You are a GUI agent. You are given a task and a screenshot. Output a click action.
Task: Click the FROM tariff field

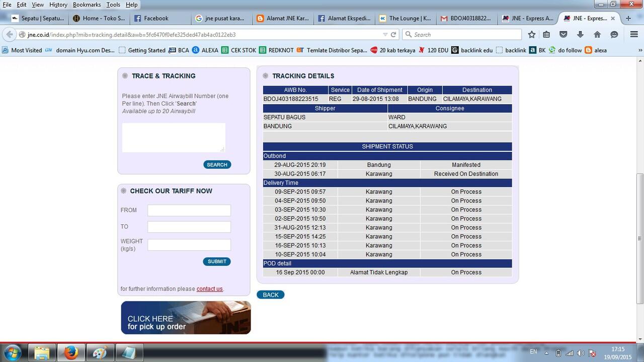pyautogui.click(x=189, y=210)
